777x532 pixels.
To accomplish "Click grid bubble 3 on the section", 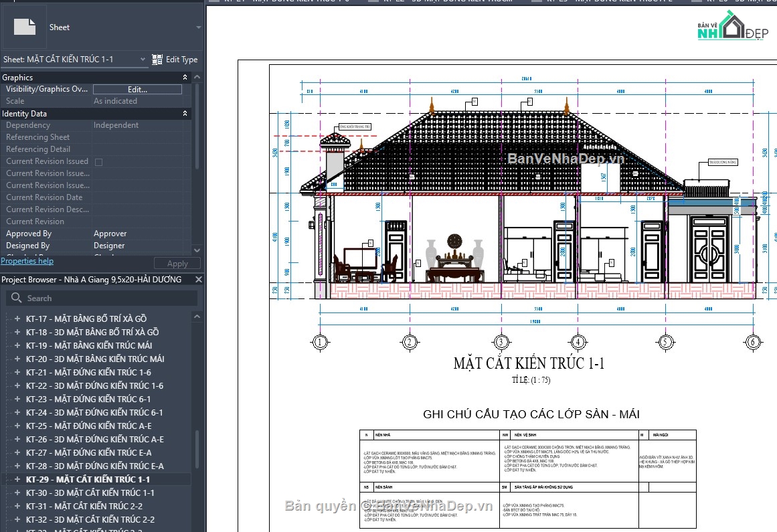I will (501, 342).
